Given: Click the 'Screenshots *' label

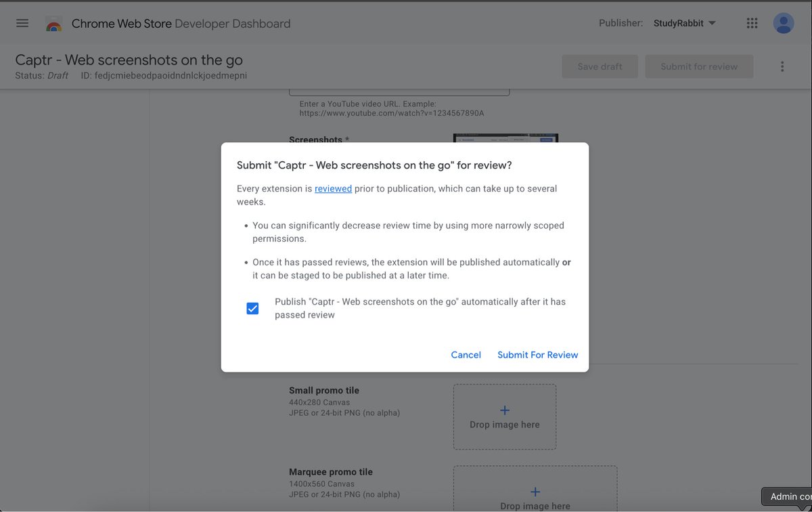Looking at the screenshot, I should [x=319, y=140].
